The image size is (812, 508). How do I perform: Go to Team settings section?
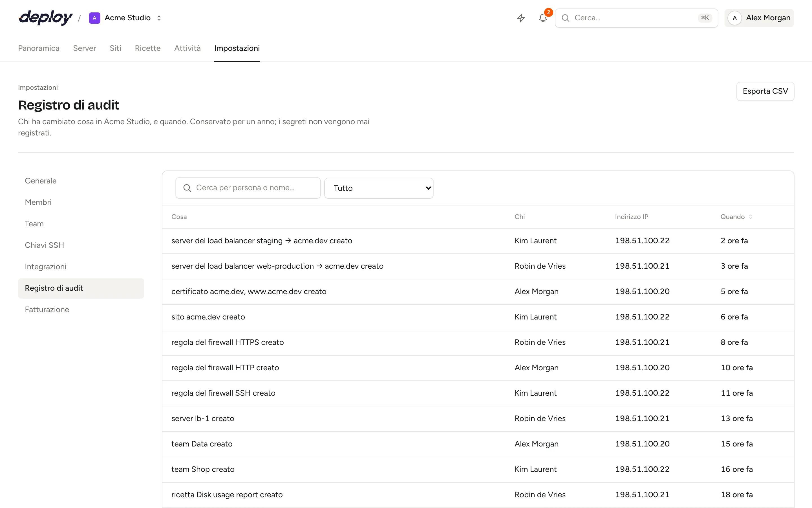tap(81, 224)
